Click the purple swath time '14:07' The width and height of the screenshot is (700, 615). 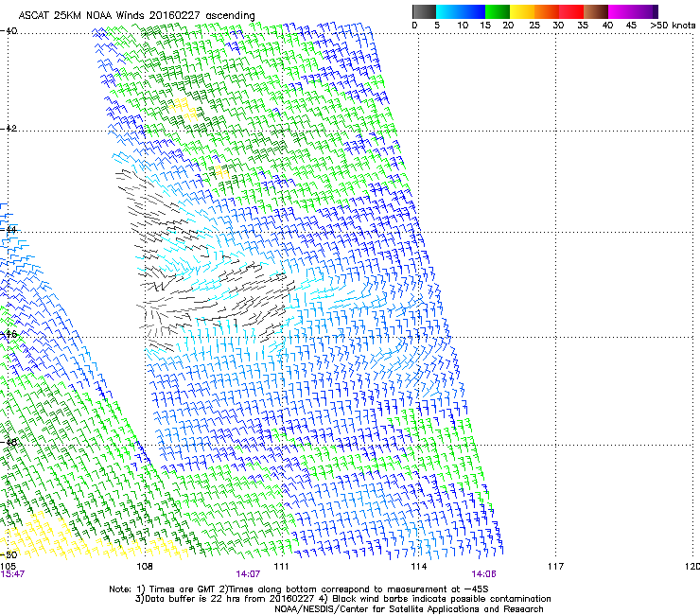pyautogui.click(x=248, y=574)
